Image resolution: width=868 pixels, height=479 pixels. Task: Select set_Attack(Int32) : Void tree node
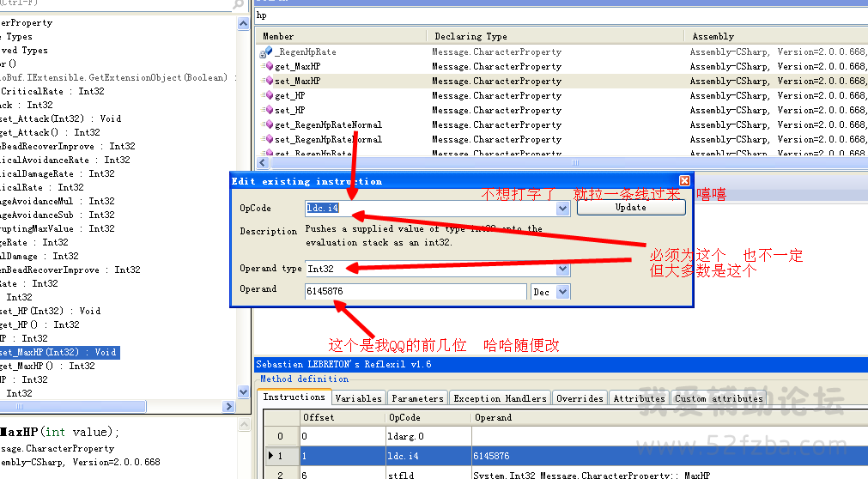[x=60, y=118]
